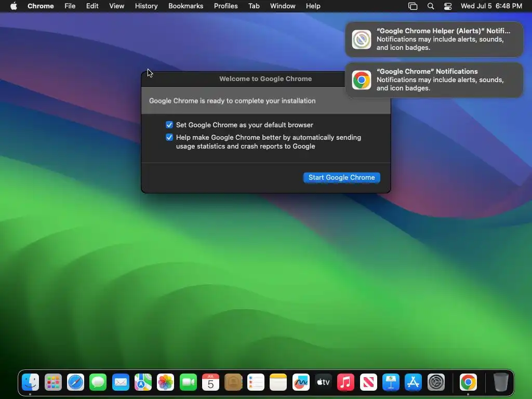Open the Photos app icon
Screen dimensions: 532x399
166,382
